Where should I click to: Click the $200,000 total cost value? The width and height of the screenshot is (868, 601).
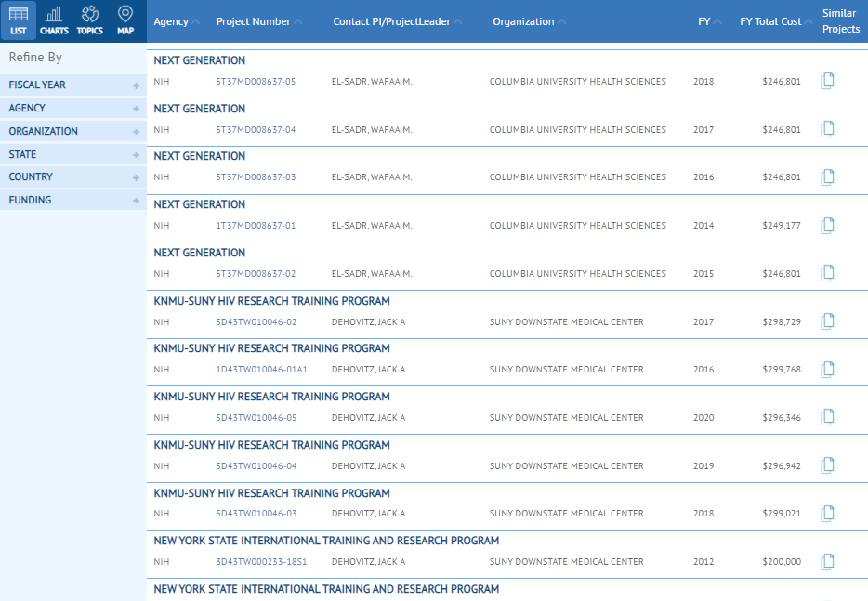pyautogui.click(x=782, y=562)
